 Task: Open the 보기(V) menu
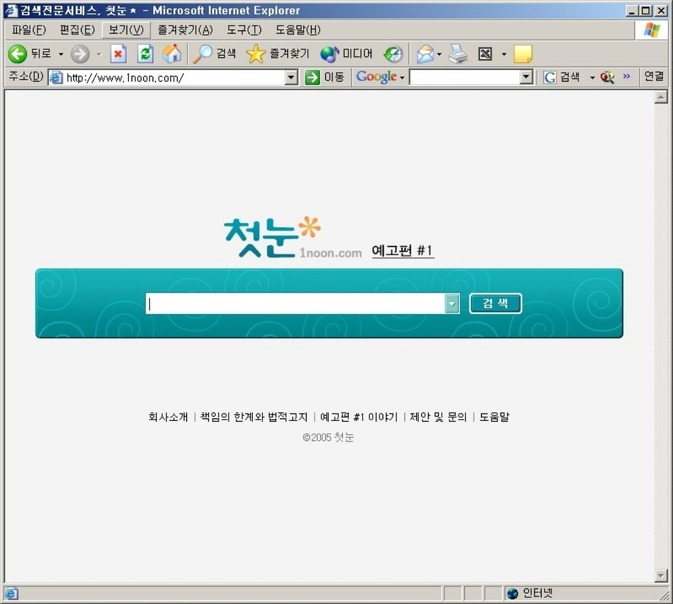click(x=126, y=30)
